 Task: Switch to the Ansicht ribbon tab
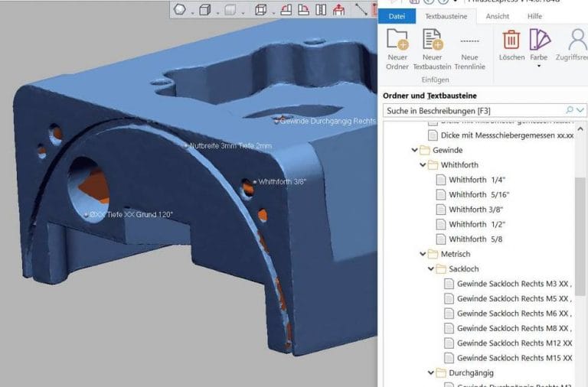[497, 16]
